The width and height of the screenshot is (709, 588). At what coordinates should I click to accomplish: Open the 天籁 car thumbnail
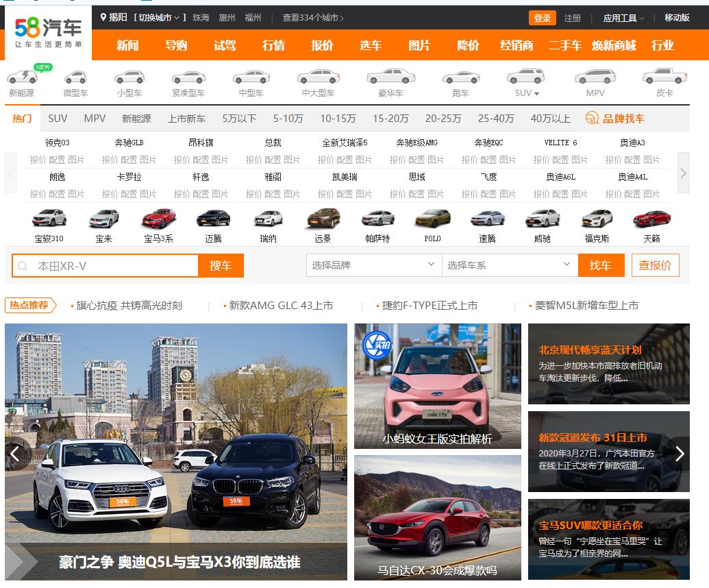click(651, 219)
